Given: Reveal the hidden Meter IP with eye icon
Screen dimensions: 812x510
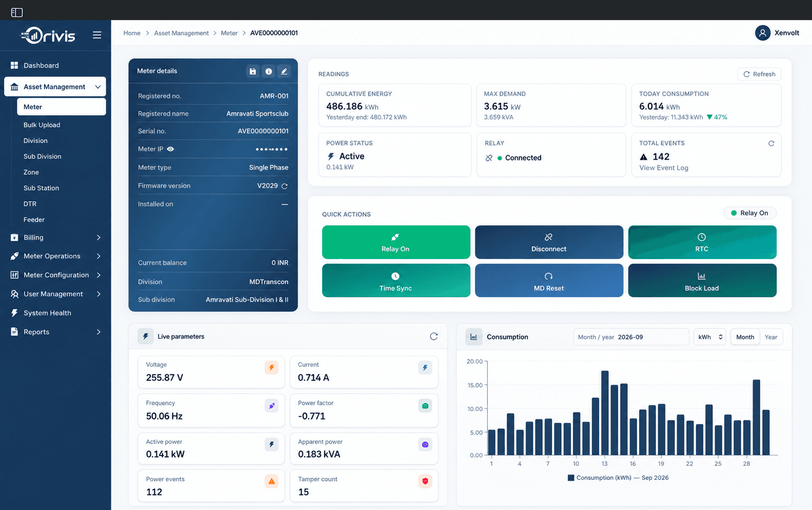Looking at the screenshot, I should coord(171,149).
